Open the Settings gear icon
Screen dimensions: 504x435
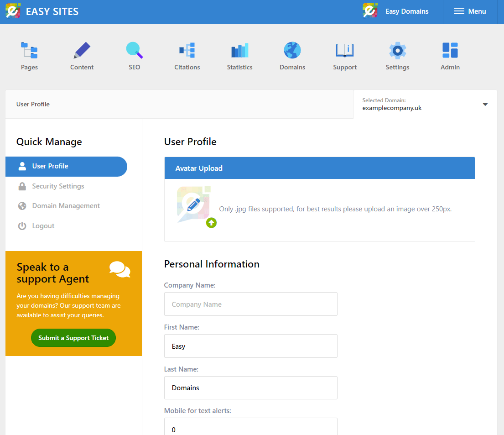(398, 51)
